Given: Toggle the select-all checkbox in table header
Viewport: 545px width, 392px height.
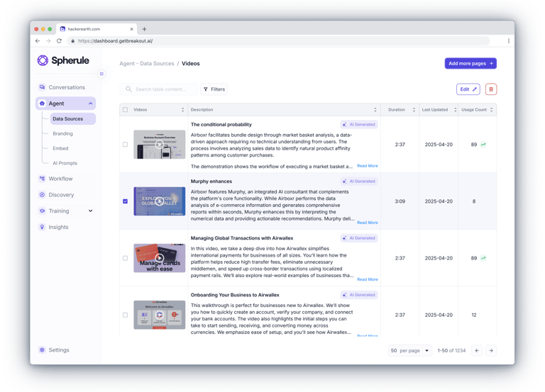Looking at the screenshot, I should pos(125,110).
